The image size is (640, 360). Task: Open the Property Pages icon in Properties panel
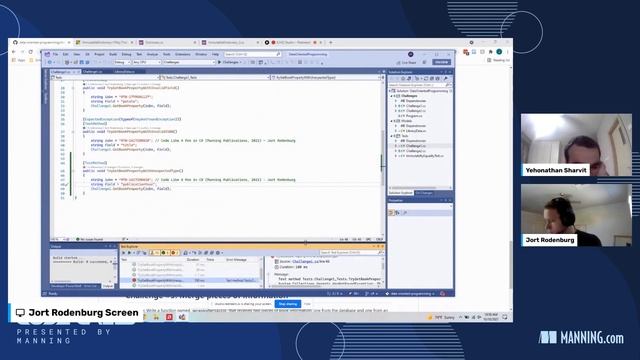[x=405, y=213]
